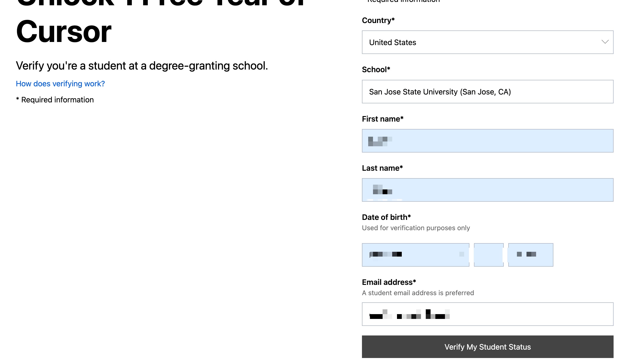Viewport: 639px width, 364px height.
Task: Click the Last name* label
Action: point(382,168)
